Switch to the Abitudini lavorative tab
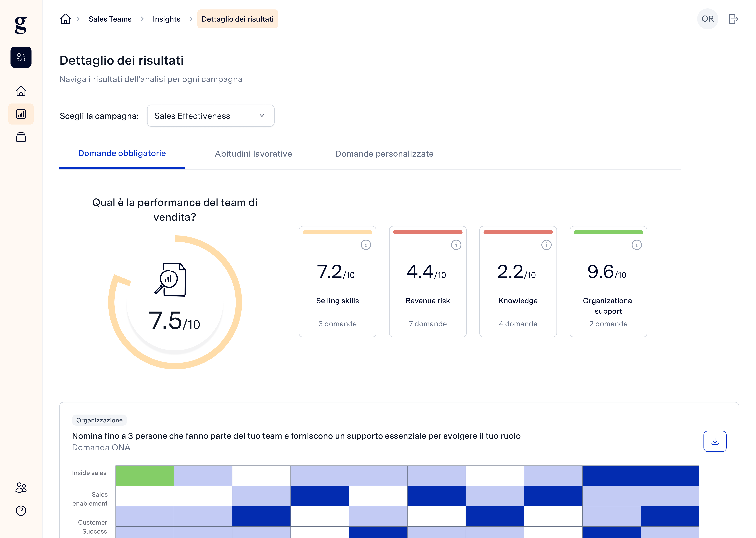Screen dimensions: 756x538 click(253, 153)
